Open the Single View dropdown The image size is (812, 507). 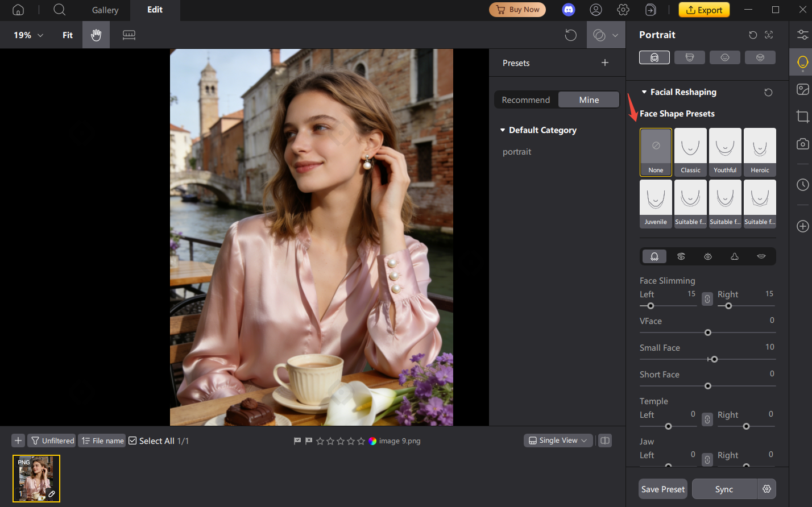(x=557, y=440)
